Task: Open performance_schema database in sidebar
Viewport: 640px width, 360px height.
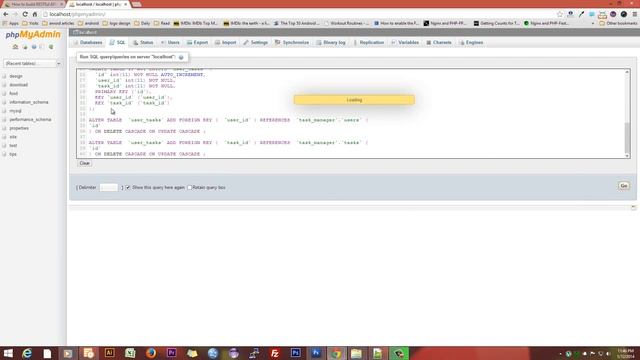Action: [x=30, y=120]
